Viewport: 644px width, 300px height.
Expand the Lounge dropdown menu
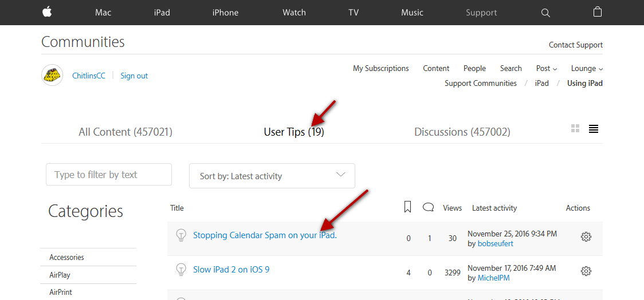pyautogui.click(x=587, y=69)
